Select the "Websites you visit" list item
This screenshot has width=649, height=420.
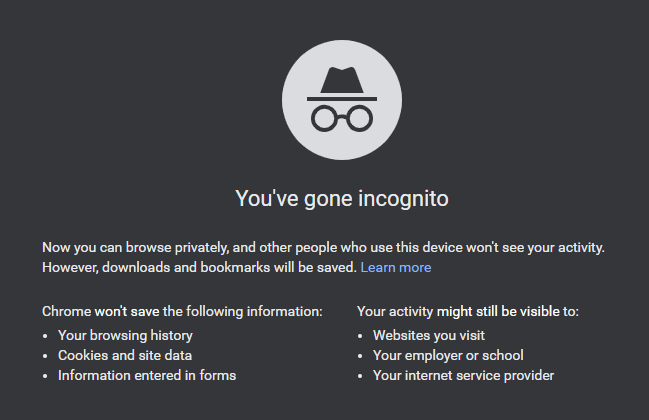pyautogui.click(x=429, y=335)
